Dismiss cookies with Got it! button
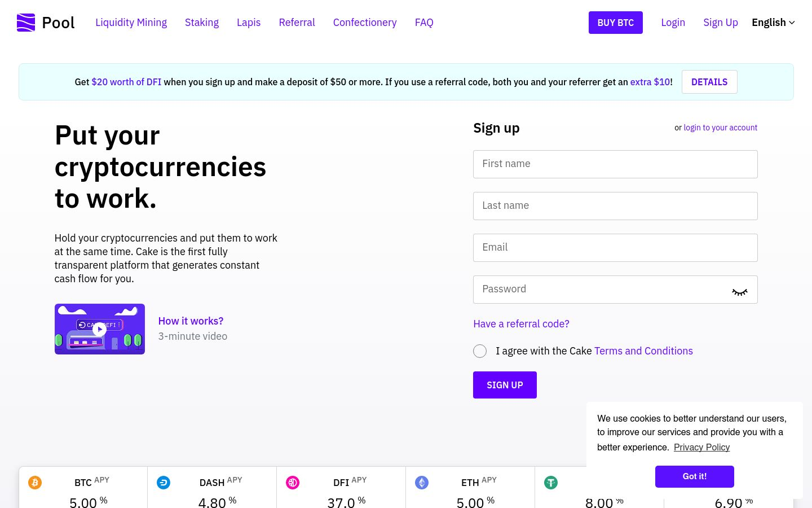This screenshot has height=508, width=812. (695, 476)
